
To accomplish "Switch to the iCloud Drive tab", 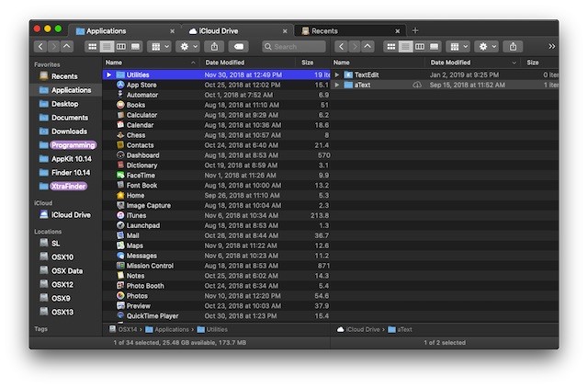I will click(237, 30).
